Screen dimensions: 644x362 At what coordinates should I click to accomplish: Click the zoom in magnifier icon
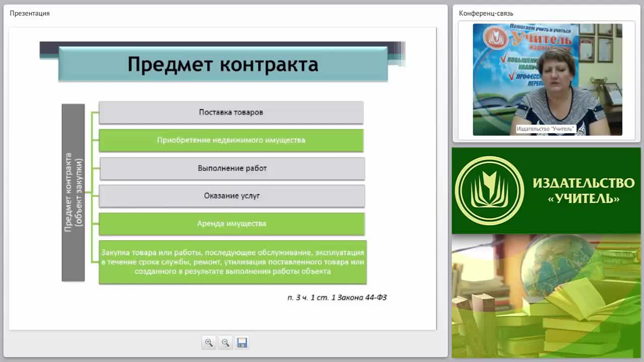(x=209, y=342)
